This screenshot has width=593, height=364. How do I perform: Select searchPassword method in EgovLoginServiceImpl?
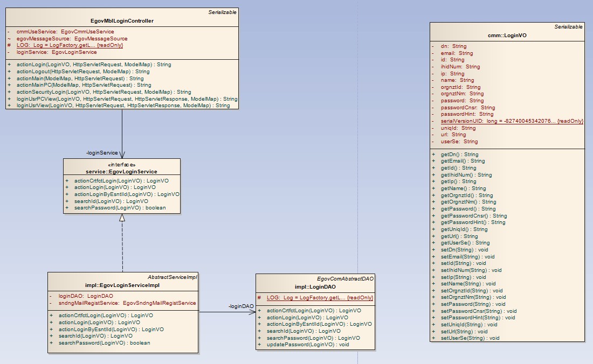tap(104, 343)
